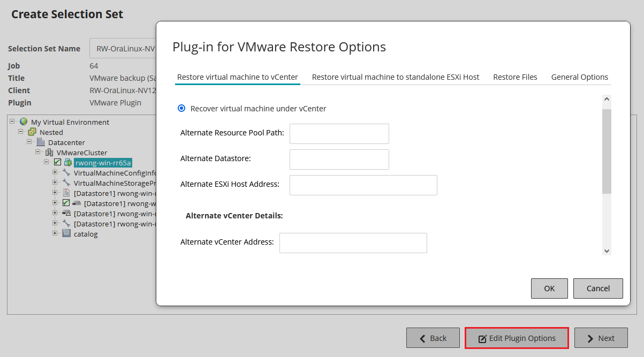Switch to Restore virtual machine to standalone ESXi Host tab

(396, 77)
